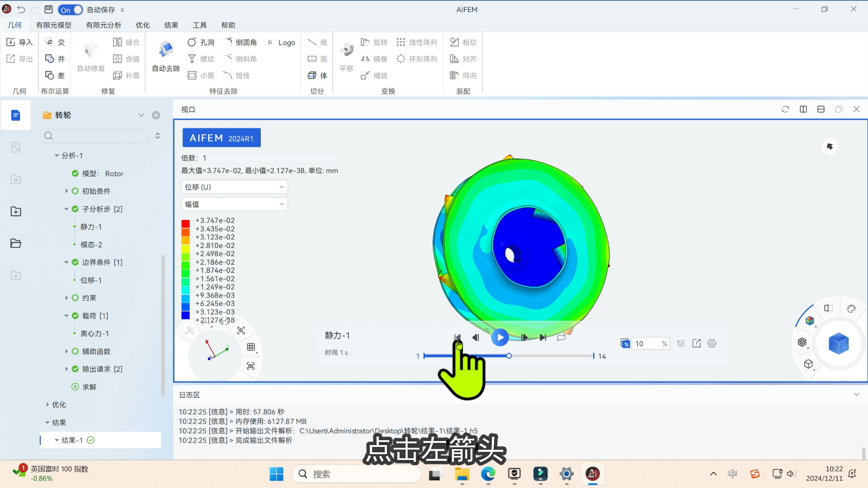This screenshot has width=868, height=488.
Task: Open the 幅值 component dropdown
Action: 234,204
